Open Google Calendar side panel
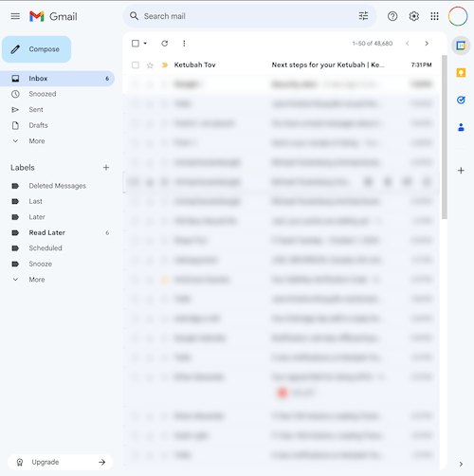 [x=461, y=46]
